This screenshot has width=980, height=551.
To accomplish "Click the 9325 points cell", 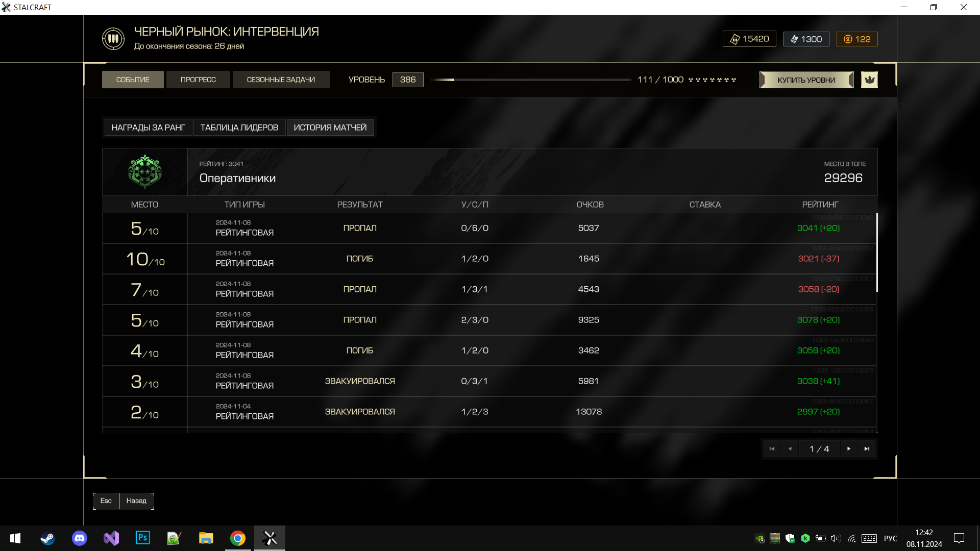I will tap(589, 320).
